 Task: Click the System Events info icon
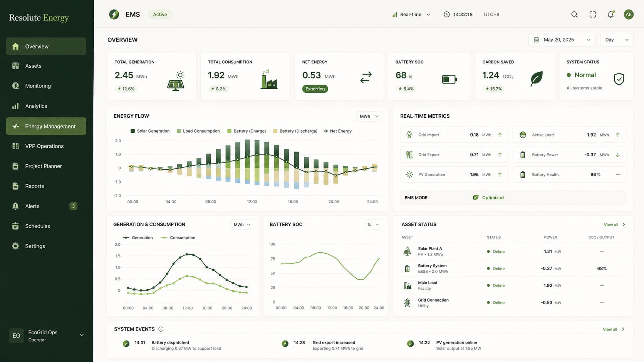pos(161,329)
